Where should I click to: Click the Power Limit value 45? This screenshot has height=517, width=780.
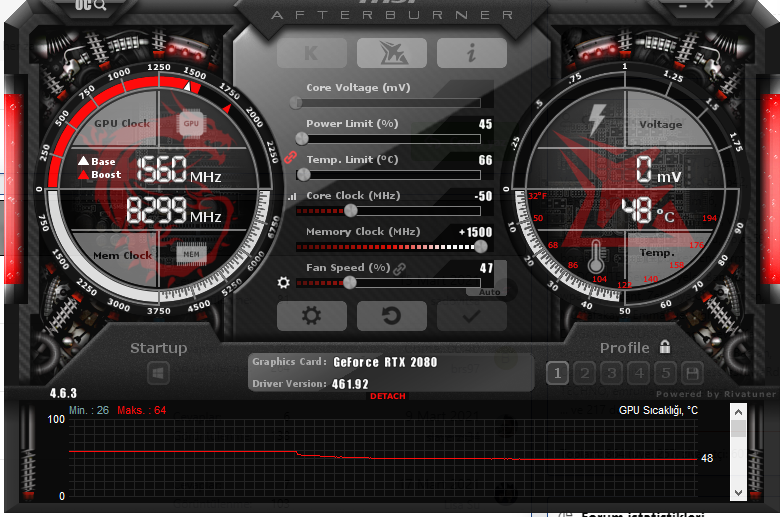click(x=485, y=124)
